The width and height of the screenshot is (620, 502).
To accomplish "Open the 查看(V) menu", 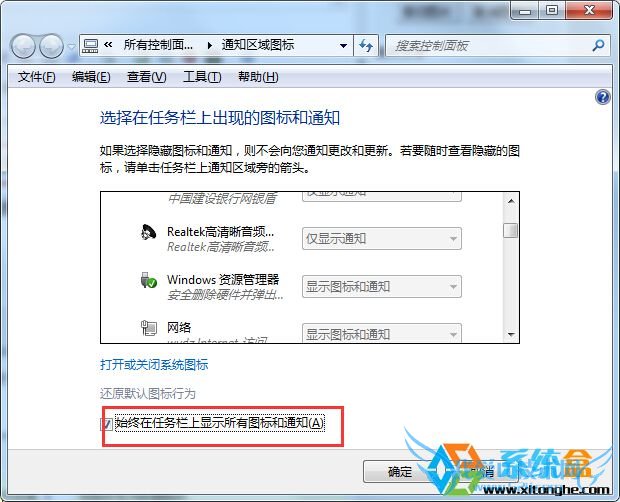I will pos(146,77).
